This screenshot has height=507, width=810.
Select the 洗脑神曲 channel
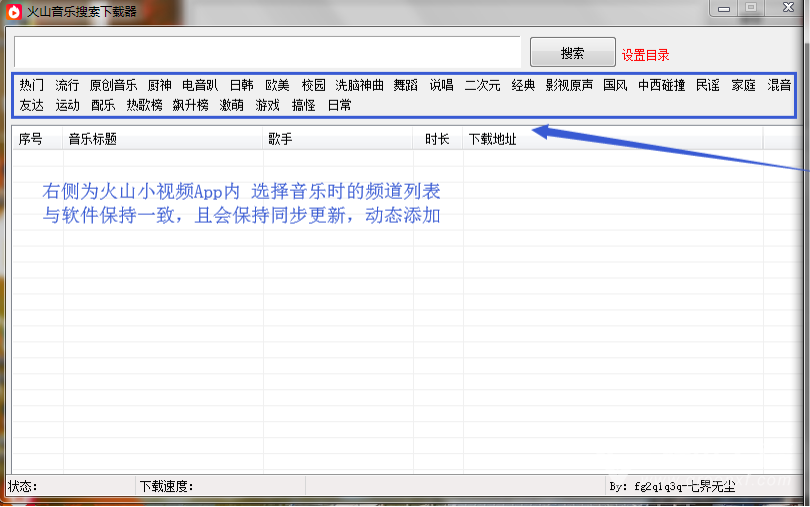360,85
